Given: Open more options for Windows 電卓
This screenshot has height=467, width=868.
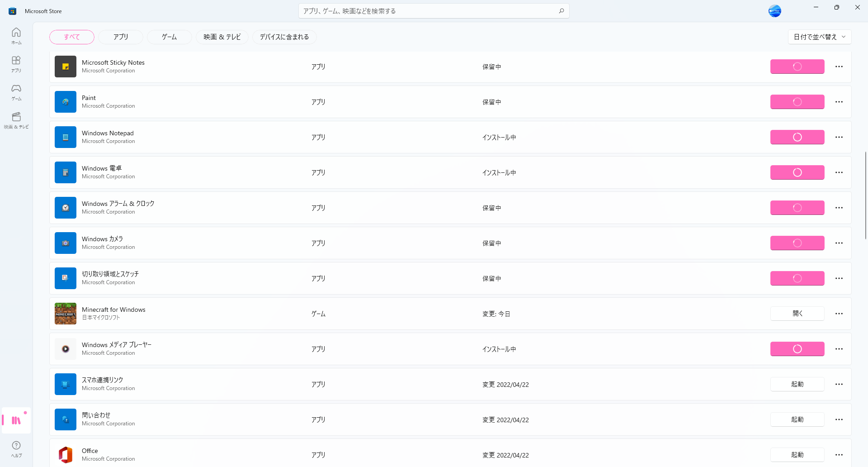Looking at the screenshot, I should pyautogui.click(x=839, y=172).
